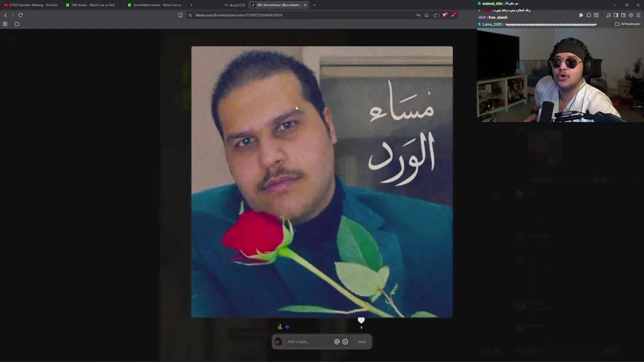The image size is (644, 362).
Task: Click waleed_60n chat message
Action: click(498, 4)
